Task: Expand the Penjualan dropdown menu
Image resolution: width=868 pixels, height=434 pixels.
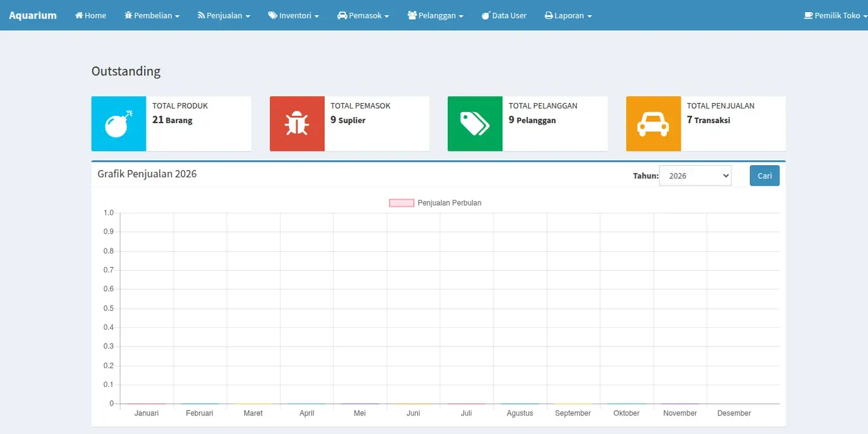Action: coord(224,16)
